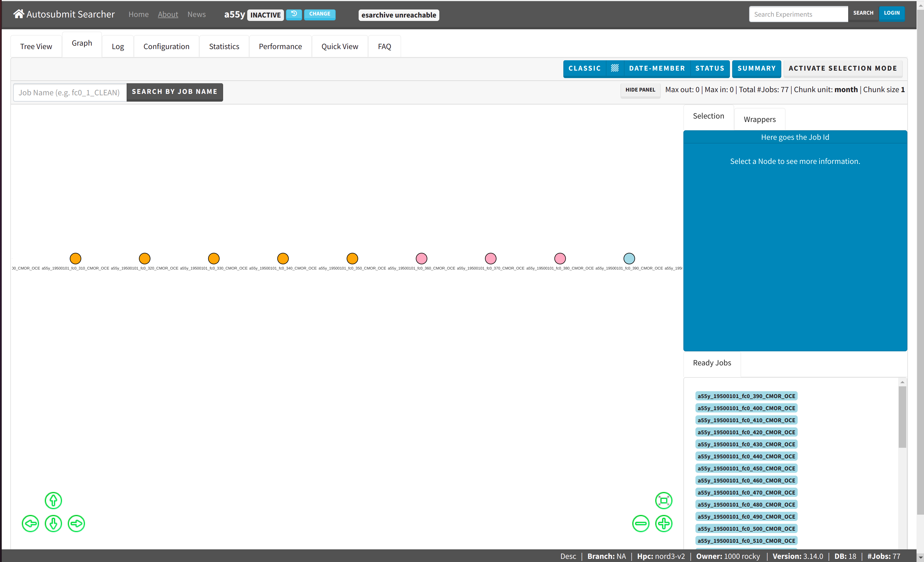
Task: Open the Performance tab
Action: tap(280, 46)
